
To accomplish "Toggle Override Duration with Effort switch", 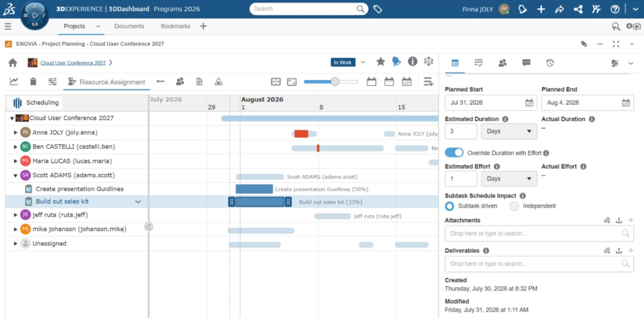I will [x=454, y=152].
